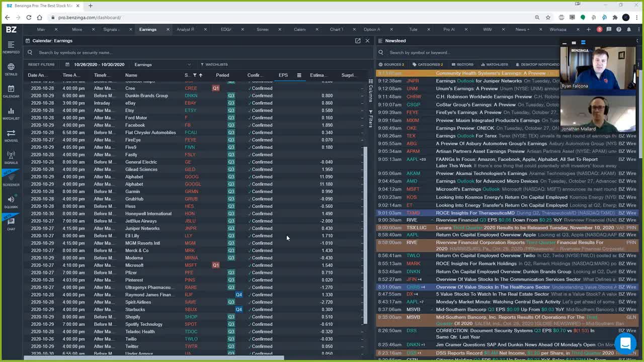
Task: Open the Watchlists filter in calendar
Action: pyautogui.click(x=214, y=64)
